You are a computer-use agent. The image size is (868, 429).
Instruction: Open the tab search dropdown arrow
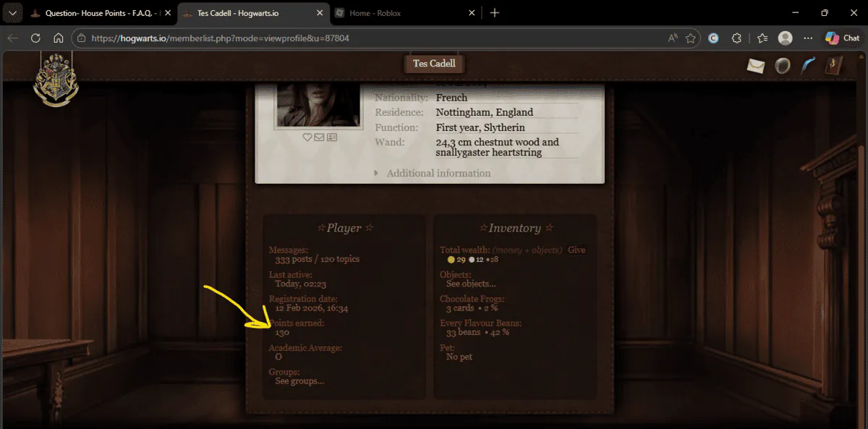pos(12,13)
